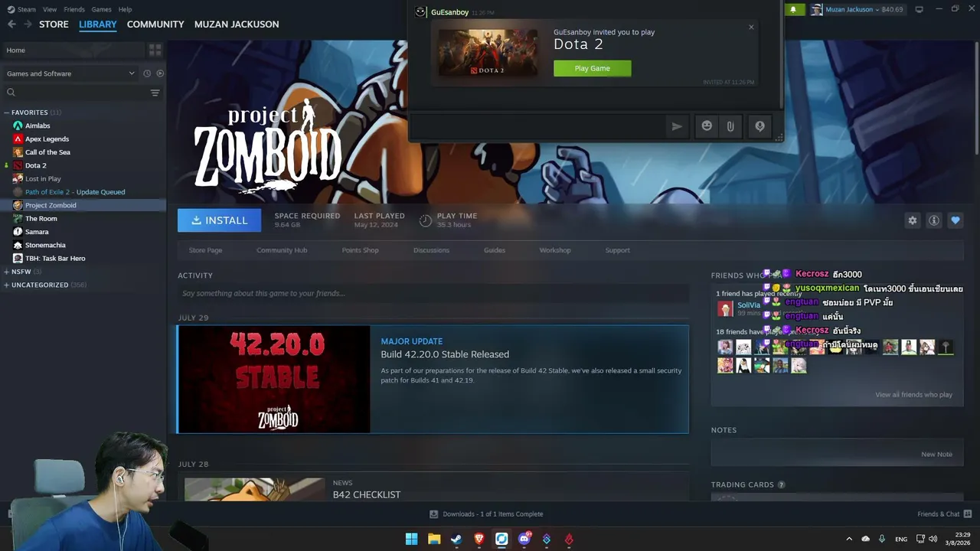Open the B42 Checklist news post
980x551 pixels.
pos(367,494)
